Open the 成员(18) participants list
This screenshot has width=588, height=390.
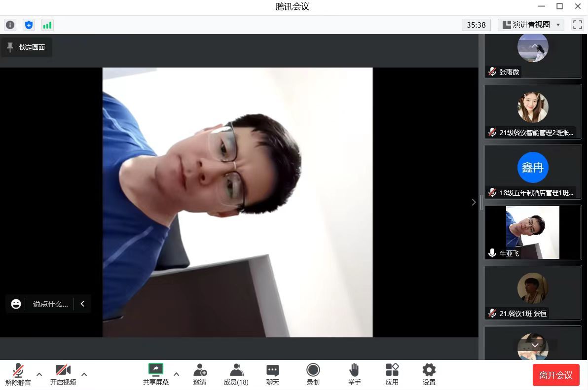pos(236,374)
